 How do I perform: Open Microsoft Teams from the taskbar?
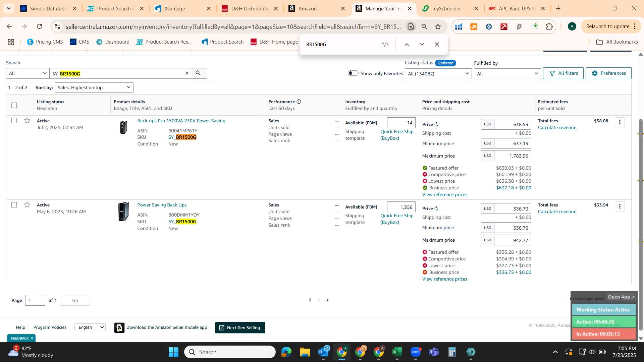pos(434,352)
